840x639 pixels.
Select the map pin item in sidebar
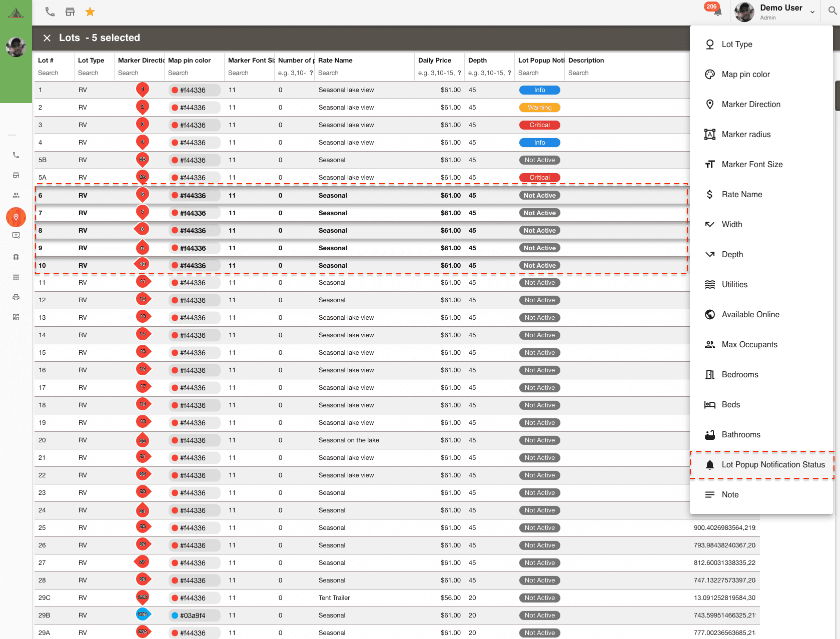16,217
